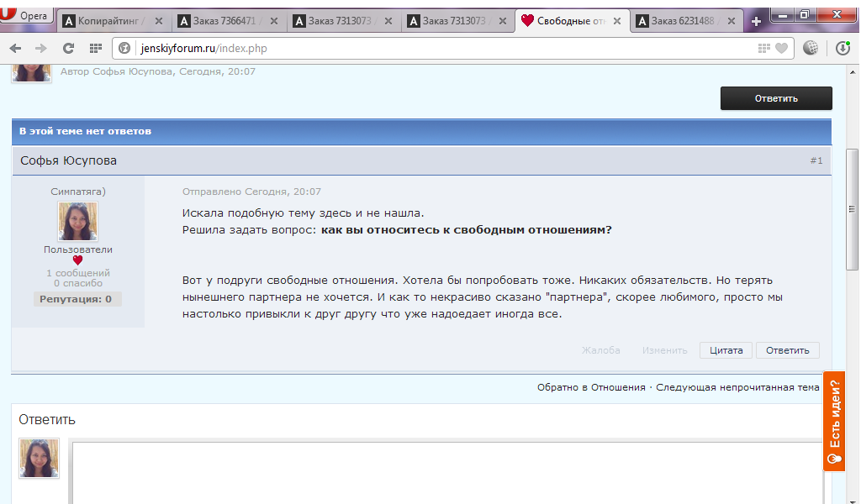
Task: Click the black Ответить button at top
Action: [776, 98]
